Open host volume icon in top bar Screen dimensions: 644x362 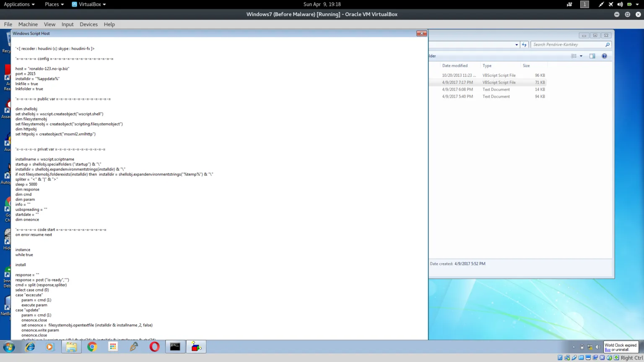(620, 4)
